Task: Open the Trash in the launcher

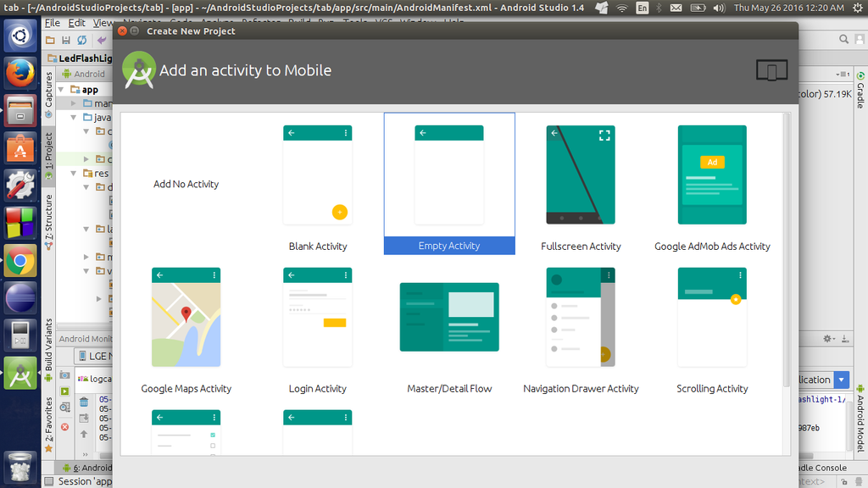Action: [x=20, y=467]
